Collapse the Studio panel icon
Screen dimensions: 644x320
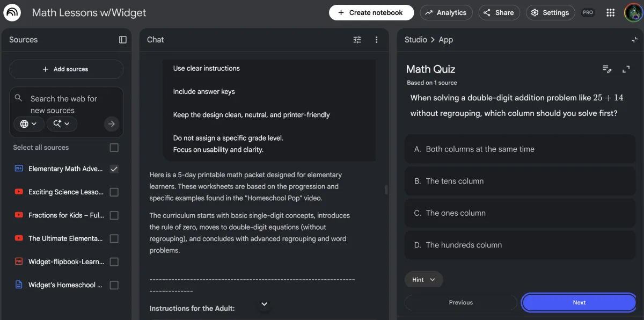point(635,40)
